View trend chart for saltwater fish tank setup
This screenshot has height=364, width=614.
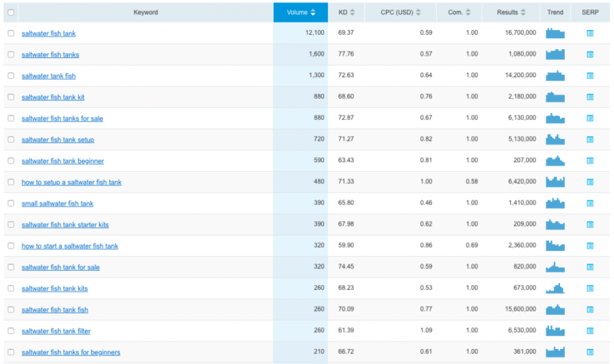(x=555, y=139)
